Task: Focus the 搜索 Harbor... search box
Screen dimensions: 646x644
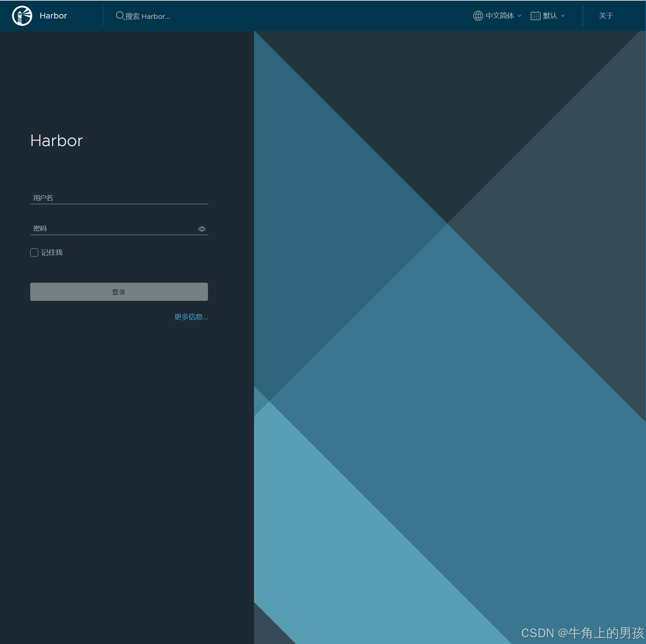Action: [148, 16]
